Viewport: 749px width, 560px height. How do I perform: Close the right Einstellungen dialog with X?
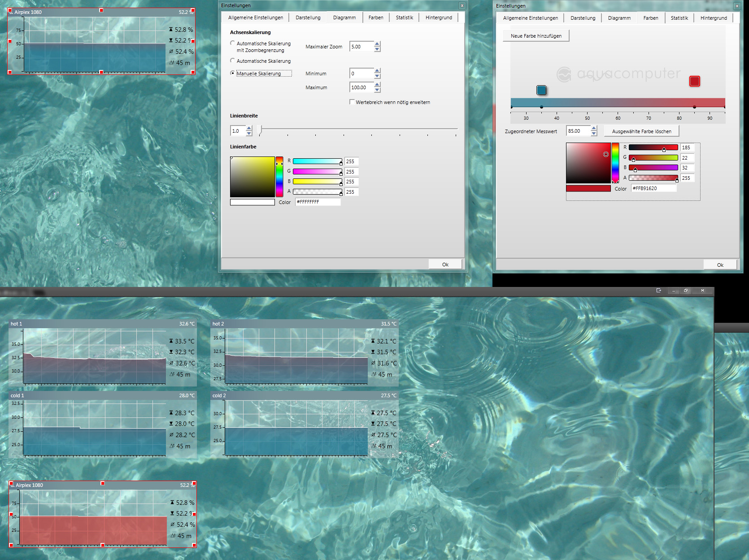pos(736,6)
